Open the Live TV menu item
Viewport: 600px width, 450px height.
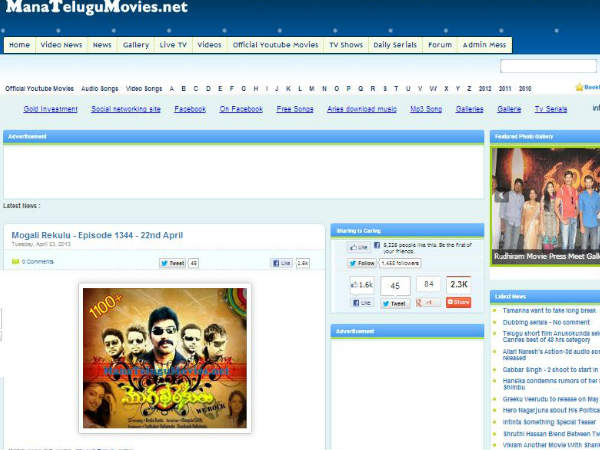pos(173,45)
